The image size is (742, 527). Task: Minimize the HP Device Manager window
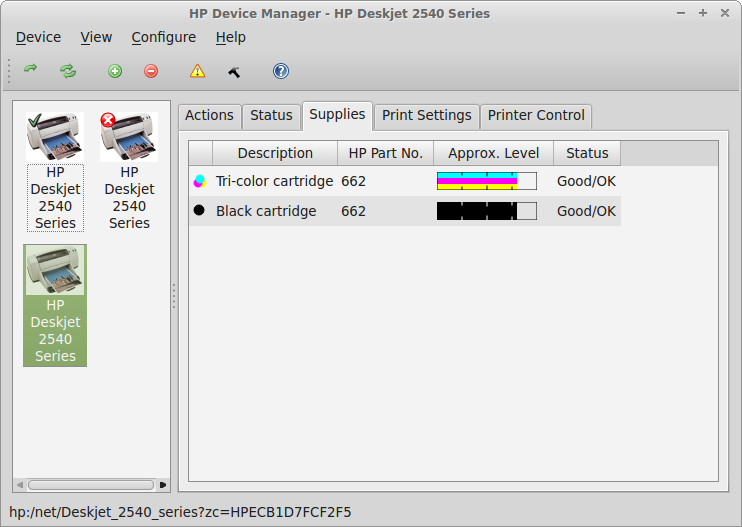click(x=681, y=13)
